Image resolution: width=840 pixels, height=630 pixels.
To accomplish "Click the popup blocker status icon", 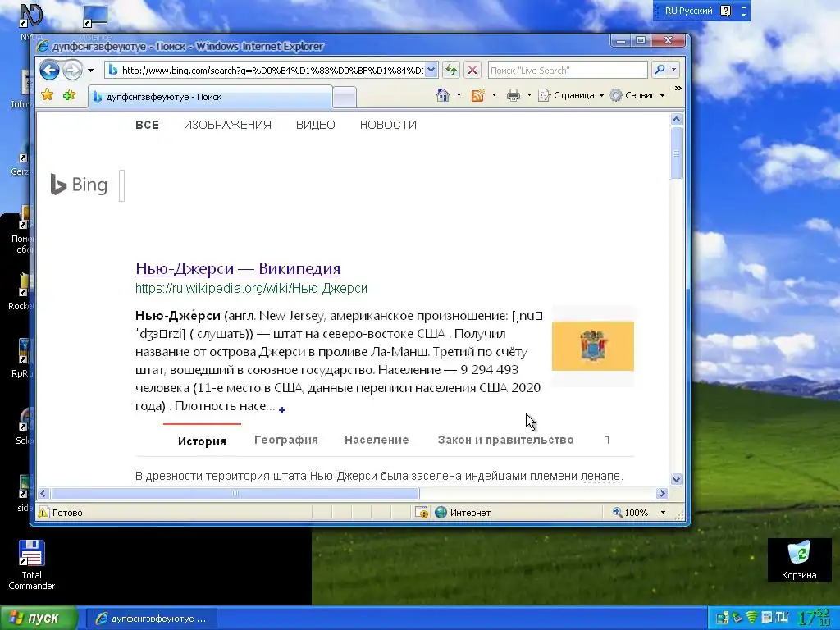I will point(422,513).
